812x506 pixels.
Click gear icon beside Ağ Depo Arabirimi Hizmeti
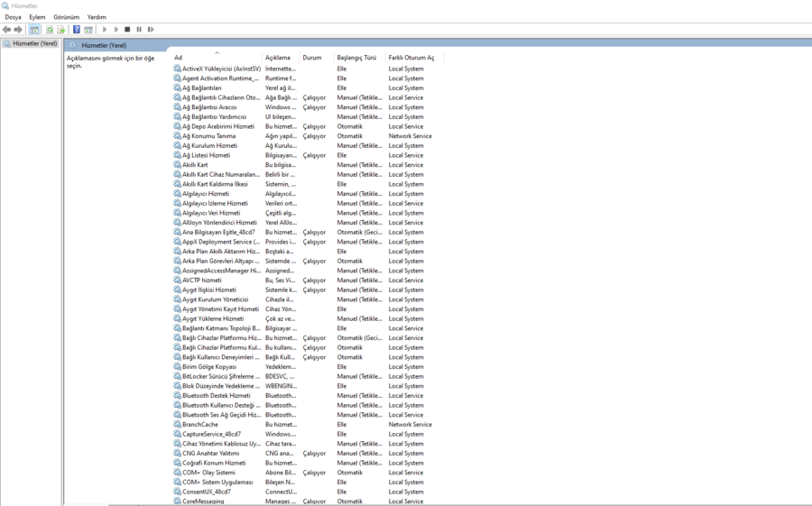[x=177, y=126]
